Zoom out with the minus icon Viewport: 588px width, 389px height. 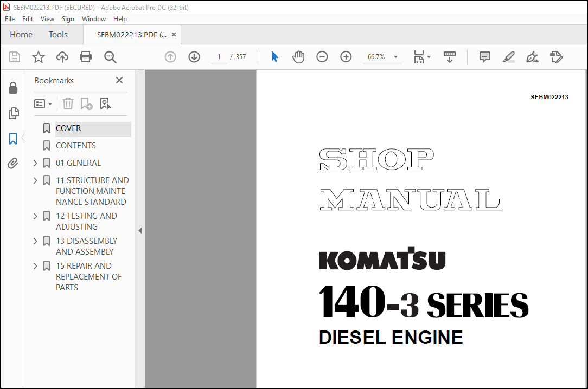322,57
